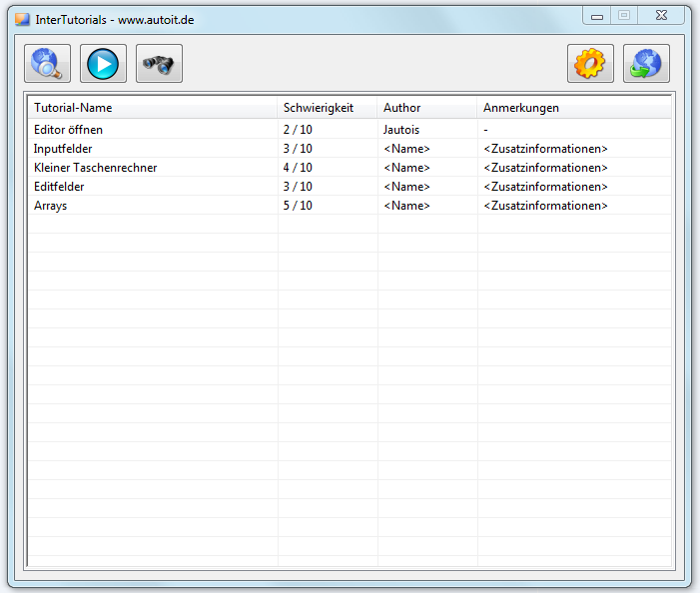
Task: Click the '5 / 10' difficulty cell
Action: click(x=298, y=206)
